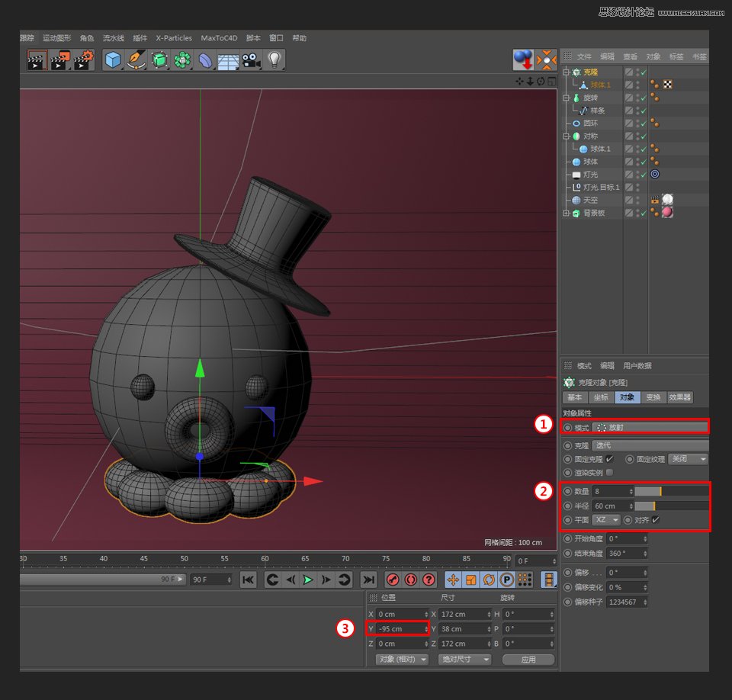Image resolution: width=732 pixels, height=700 pixels.
Task: Open the 对象 (相对) coordinate dropdown
Action: [402, 660]
